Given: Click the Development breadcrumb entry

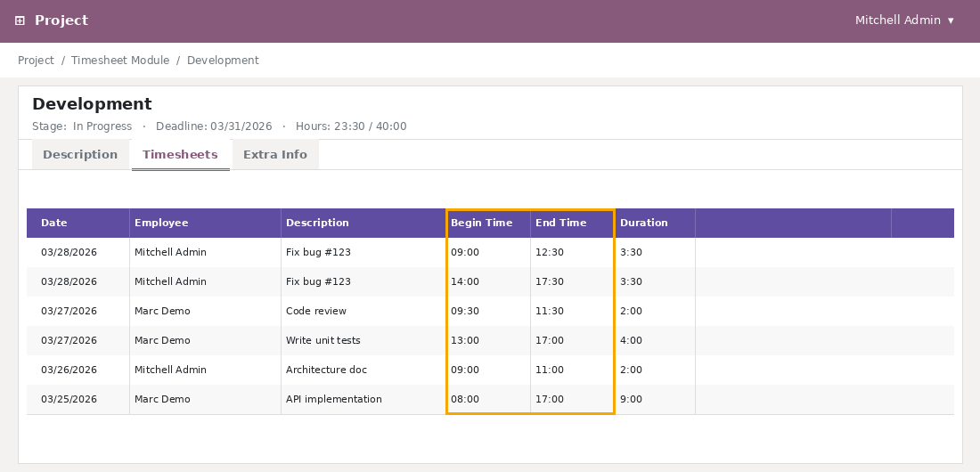Looking at the screenshot, I should 223,60.
